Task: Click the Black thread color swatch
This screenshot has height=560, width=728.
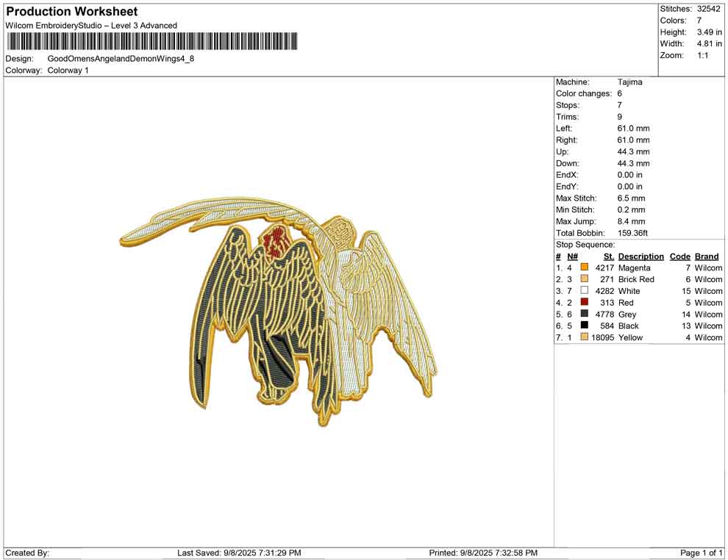Action: coord(585,326)
